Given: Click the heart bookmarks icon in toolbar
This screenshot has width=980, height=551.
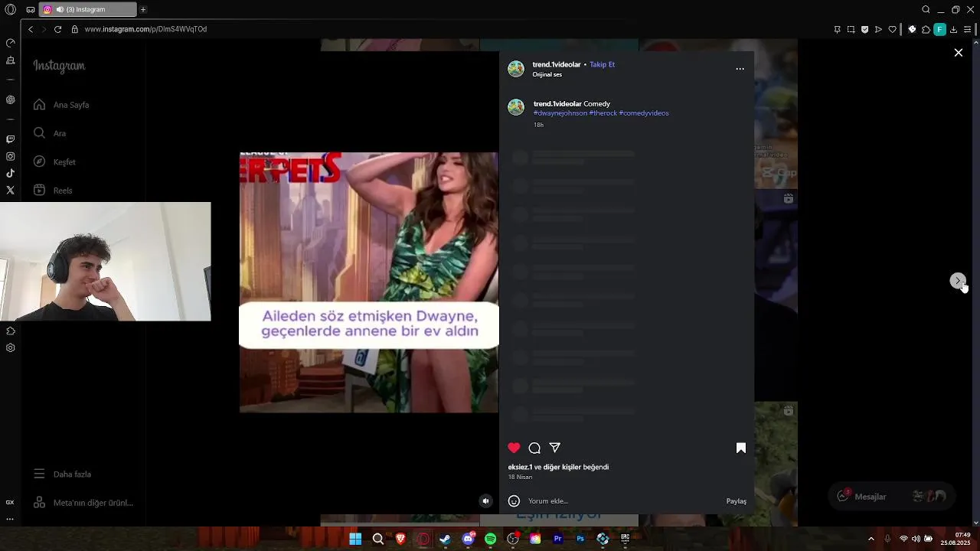Looking at the screenshot, I should pyautogui.click(x=892, y=29).
